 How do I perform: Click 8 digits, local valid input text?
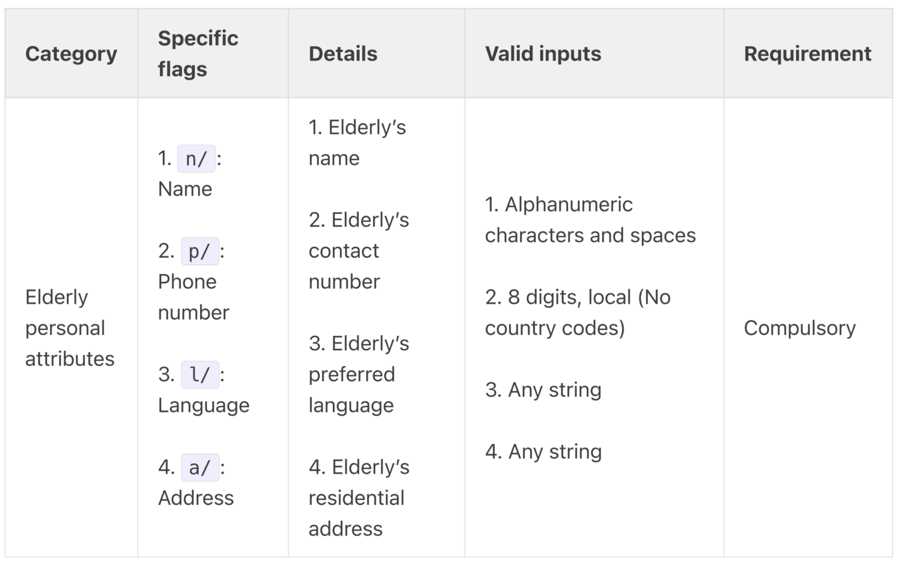(577, 312)
